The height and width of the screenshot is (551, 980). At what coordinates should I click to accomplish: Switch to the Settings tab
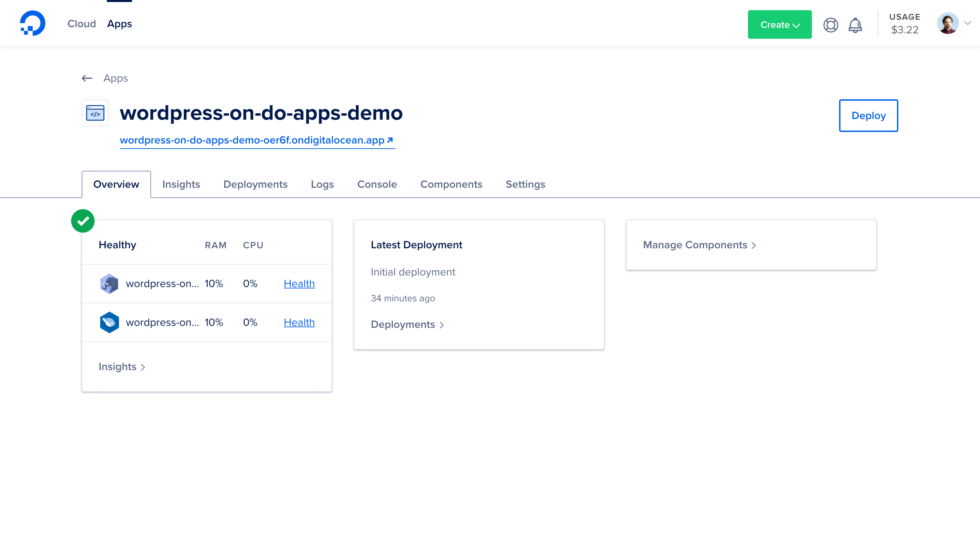tap(525, 184)
